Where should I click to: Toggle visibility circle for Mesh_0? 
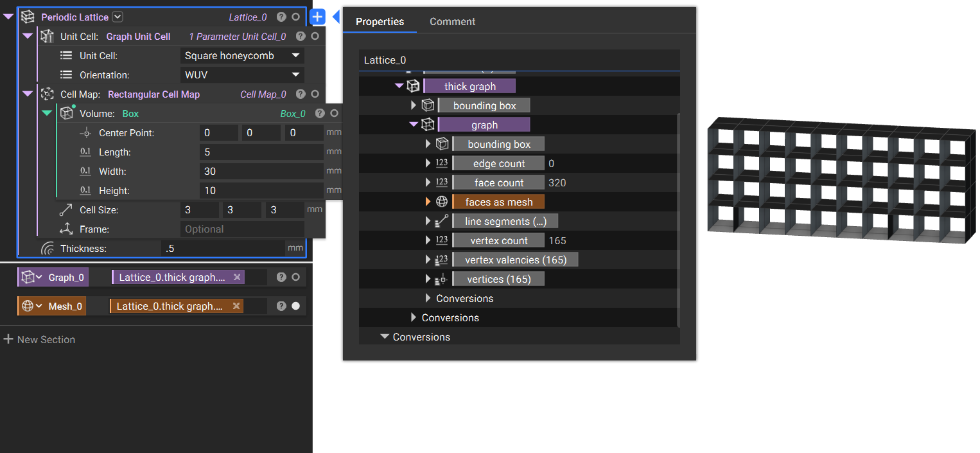coord(295,306)
